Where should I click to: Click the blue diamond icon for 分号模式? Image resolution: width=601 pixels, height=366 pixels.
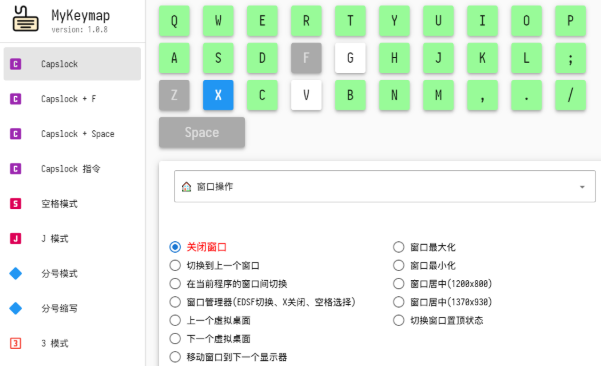click(15, 273)
